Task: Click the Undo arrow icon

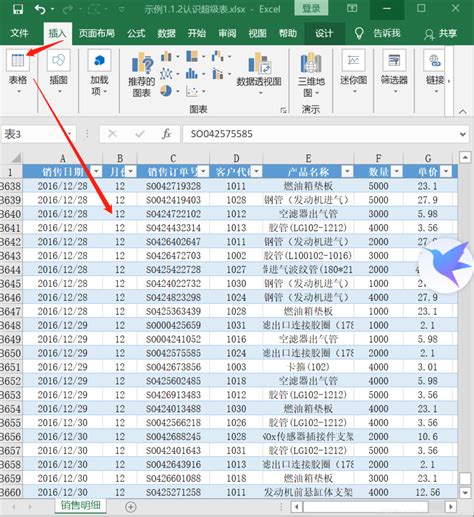Action: tap(40, 9)
